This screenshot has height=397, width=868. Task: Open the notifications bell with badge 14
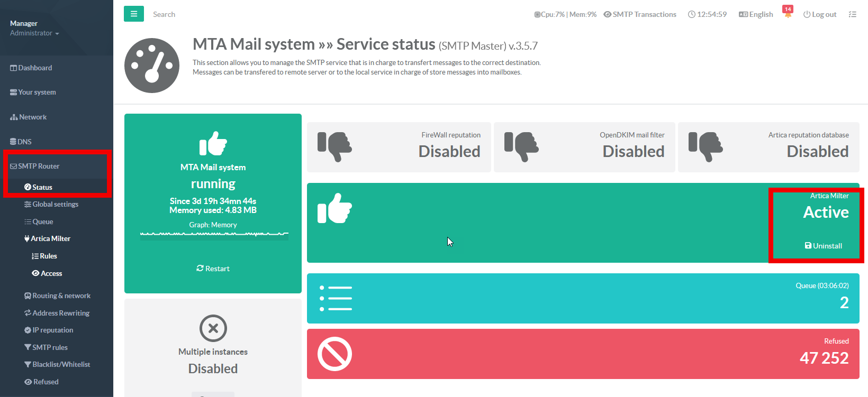pyautogui.click(x=788, y=14)
